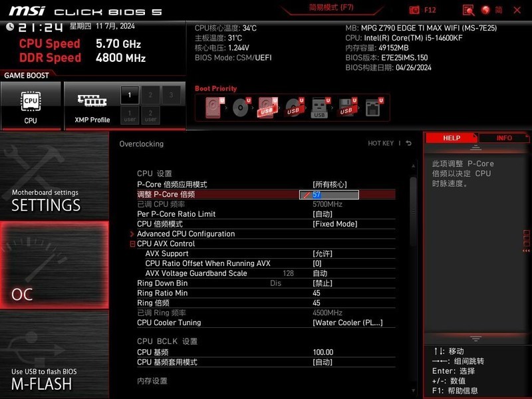Click the favorites search icon in title bar
The width and height of the screenshot is (532, 399).
pyautogui.click(x=469, y=10)
